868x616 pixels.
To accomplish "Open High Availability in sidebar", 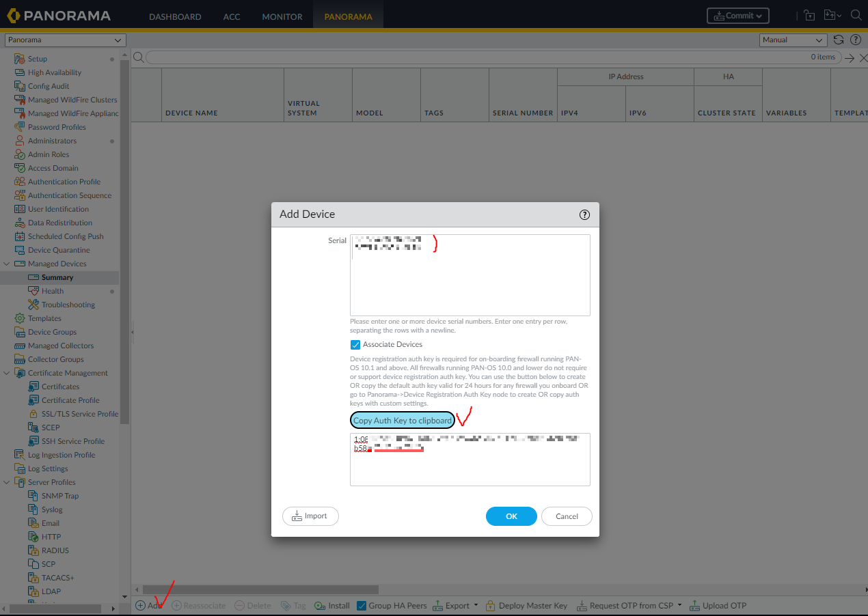I will point(54,72).
